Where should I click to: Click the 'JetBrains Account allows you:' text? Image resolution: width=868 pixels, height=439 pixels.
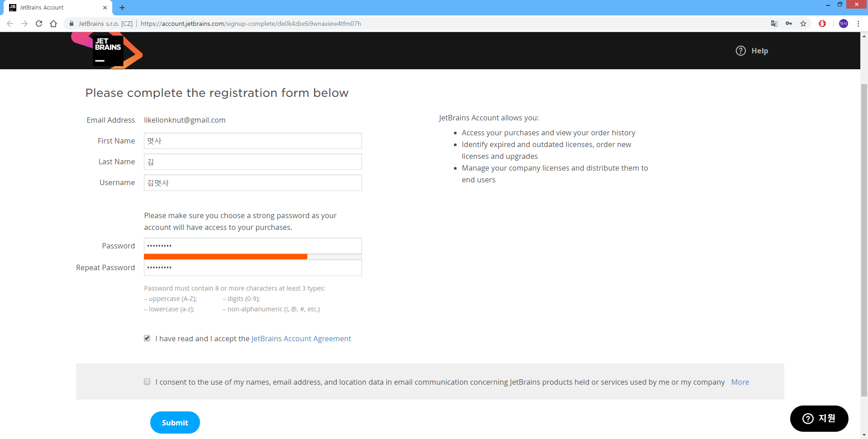(489, 118)
